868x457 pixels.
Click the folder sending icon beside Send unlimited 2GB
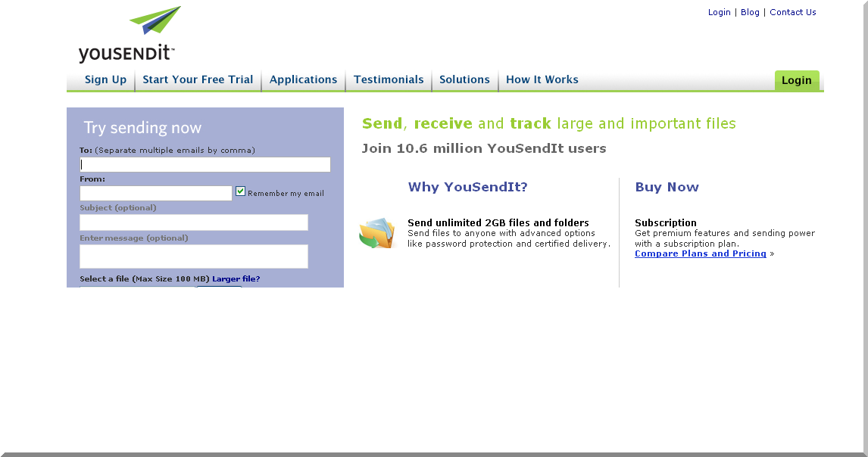coord(376,233)
